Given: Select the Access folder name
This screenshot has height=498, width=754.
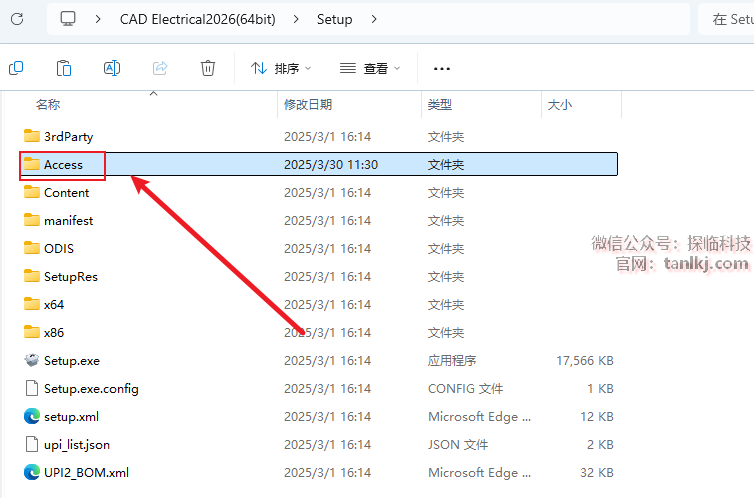Looking at the screenshot, I should coord(63,164).
